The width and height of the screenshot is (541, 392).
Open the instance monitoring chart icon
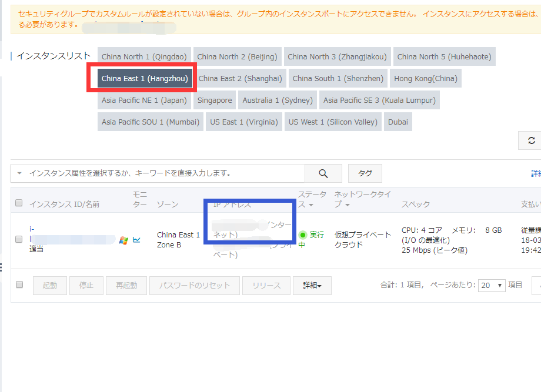136,240
